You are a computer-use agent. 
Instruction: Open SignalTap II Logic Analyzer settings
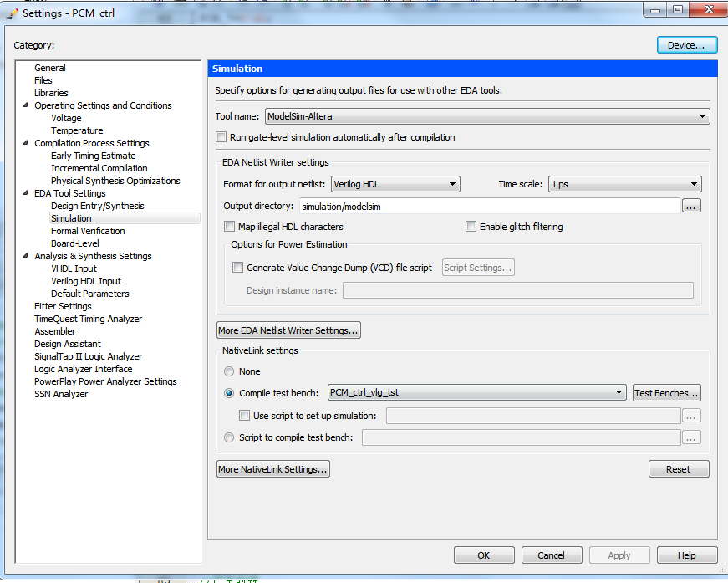tap(89, 356)
